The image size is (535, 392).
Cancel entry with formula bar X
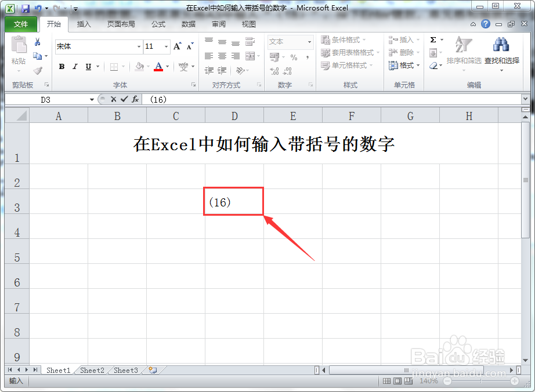pyautogui.click(x=113, y=99)
